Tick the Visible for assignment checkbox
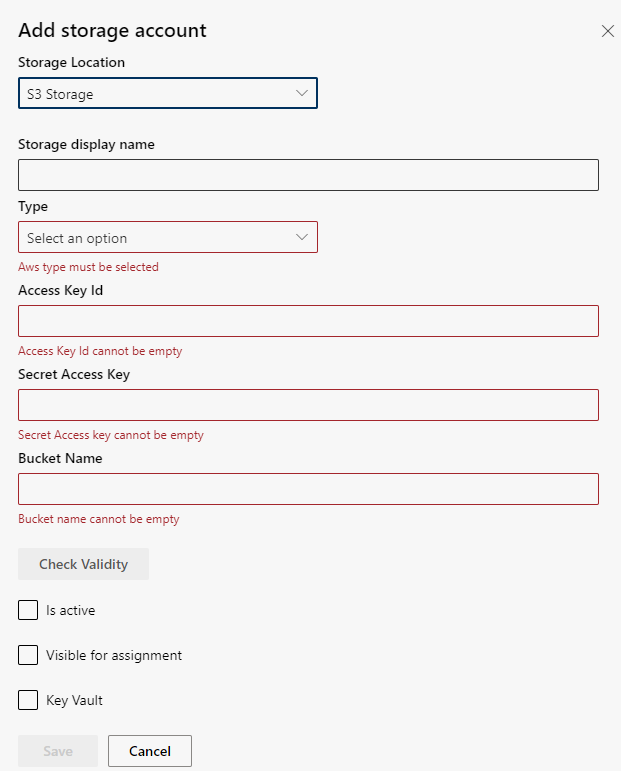Screen dimensions: 621x771 click(x=28, y=655)
